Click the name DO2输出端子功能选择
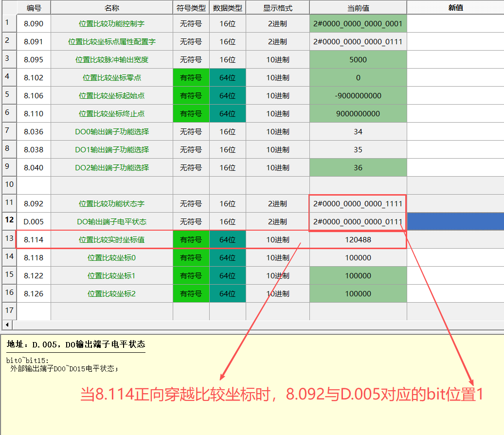The height and width of the screenshot is (435, 504). [x=111, y=167]
